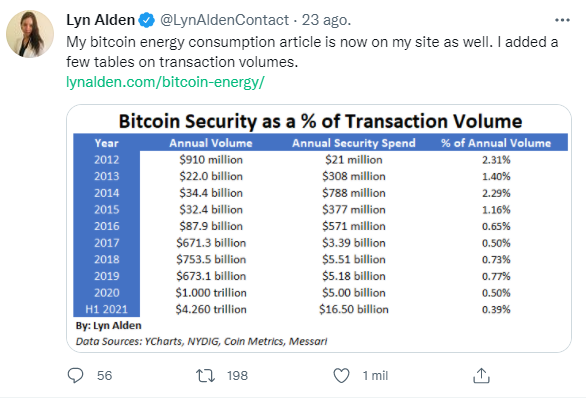Open Lyn Alden's profile picture

30,34
